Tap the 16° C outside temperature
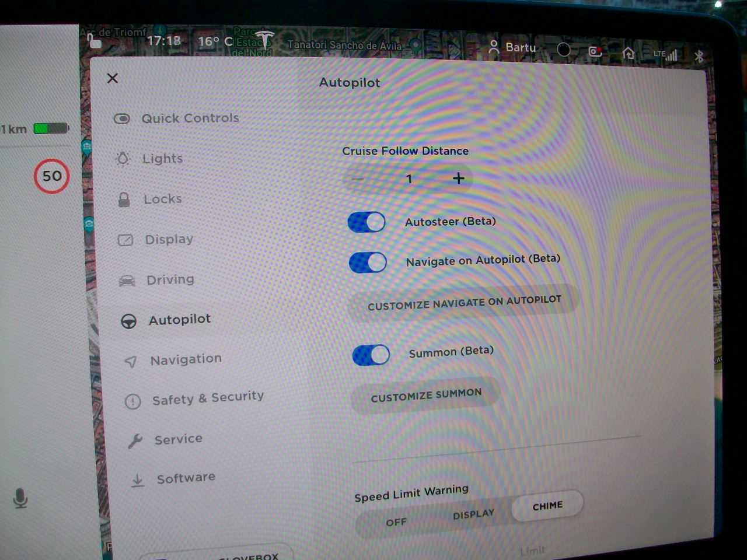Viewport: 747px width, 560px height. coord(215,41)
